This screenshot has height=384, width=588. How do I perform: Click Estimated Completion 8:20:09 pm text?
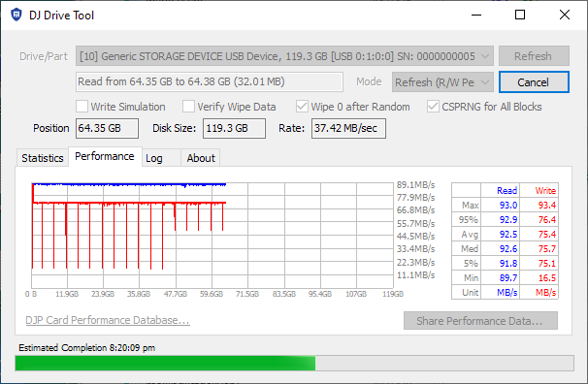86,348
